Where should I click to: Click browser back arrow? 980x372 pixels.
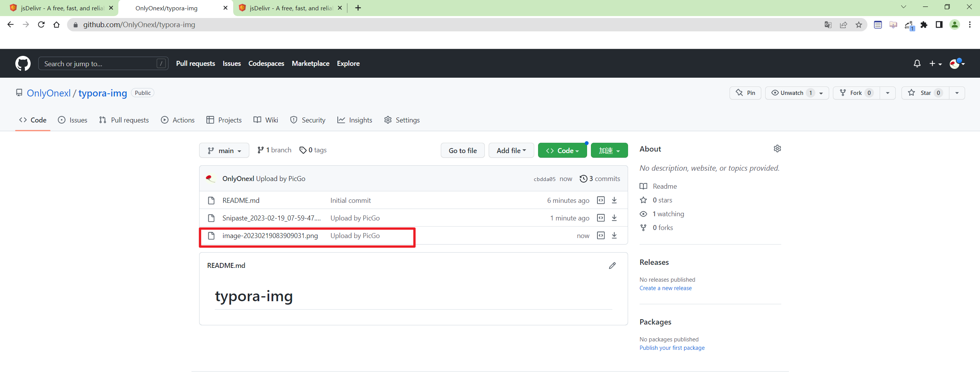pyautogui.click(x=10, y=24)
